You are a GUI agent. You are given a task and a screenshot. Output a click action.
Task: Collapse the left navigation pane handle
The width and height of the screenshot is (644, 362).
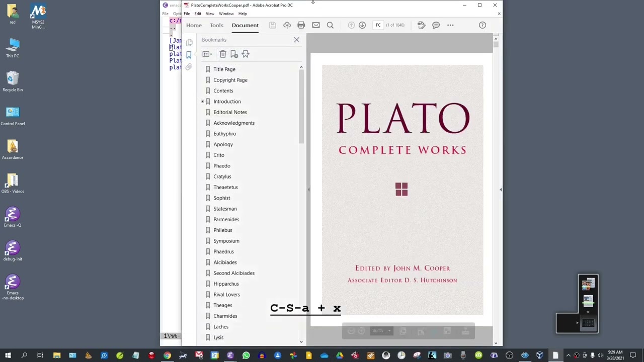308,190
